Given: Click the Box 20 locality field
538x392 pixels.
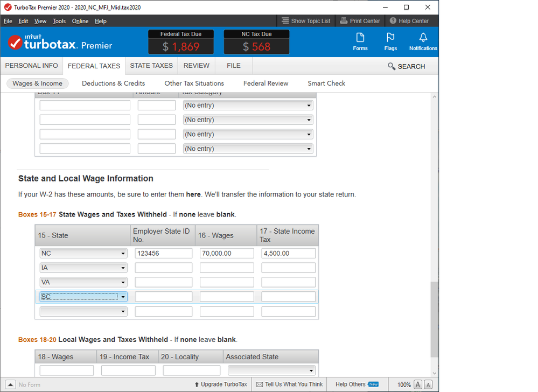Looking at the screenshot, I should pyautogui.click(x=192, y=370).
